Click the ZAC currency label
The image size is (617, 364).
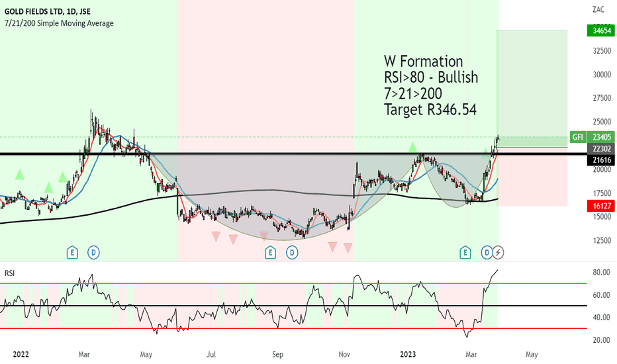[x=598, y=10]
